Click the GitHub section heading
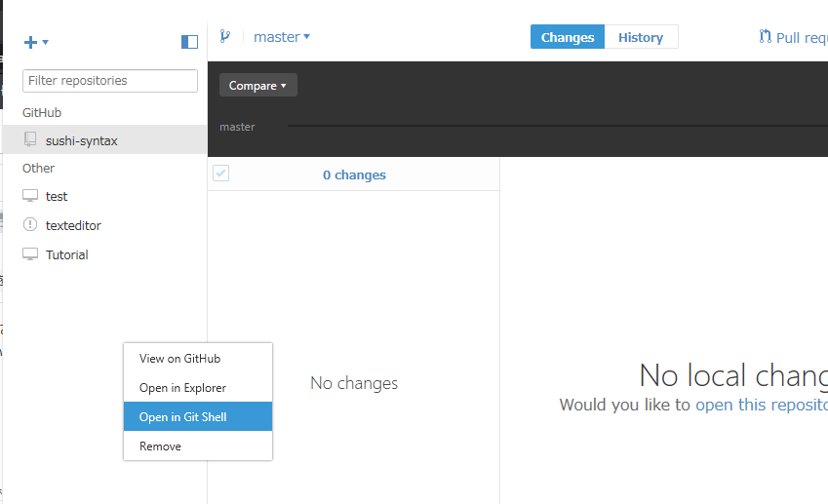The image size is (828, 504). [x=42, y=112]
